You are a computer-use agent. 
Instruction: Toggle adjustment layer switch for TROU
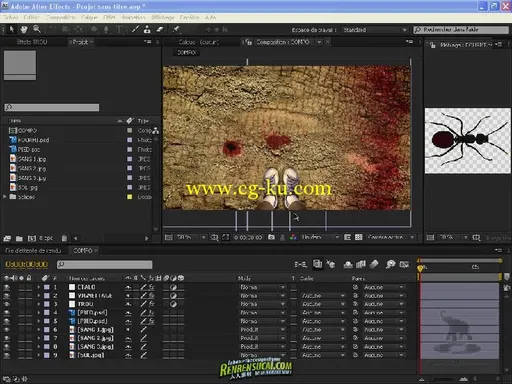[173, 304]
